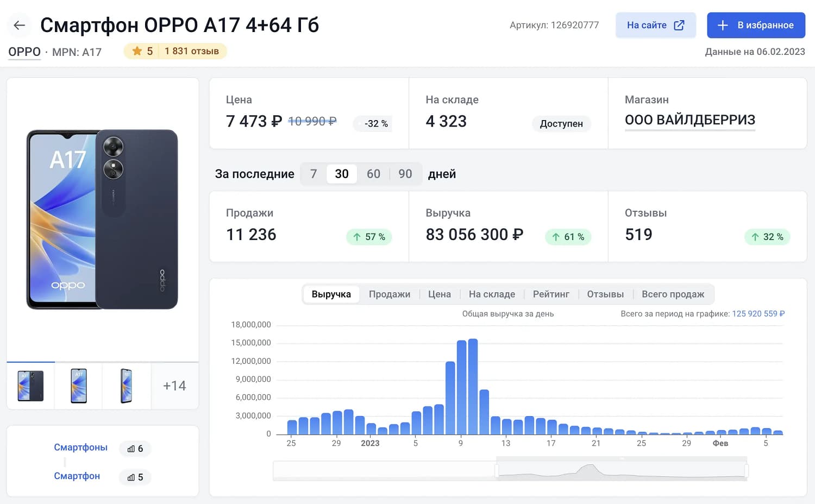Click the main OPPO A17 product image
The image size is (815, 504).
coord(102,219)
